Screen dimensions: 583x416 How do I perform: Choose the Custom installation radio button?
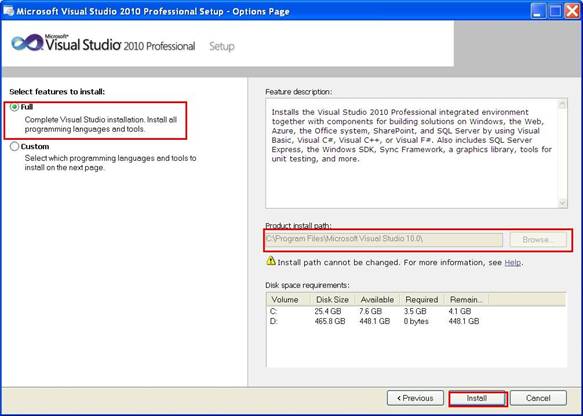tap(15, 146)
